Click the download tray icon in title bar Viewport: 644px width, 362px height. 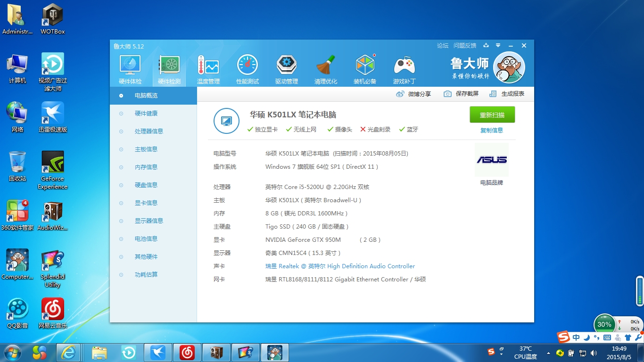click(x=487, y=46)
